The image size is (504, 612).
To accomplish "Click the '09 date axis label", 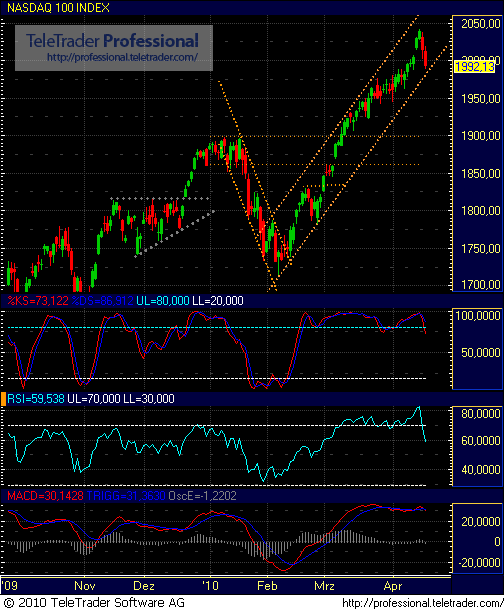I will pos(10,586).
